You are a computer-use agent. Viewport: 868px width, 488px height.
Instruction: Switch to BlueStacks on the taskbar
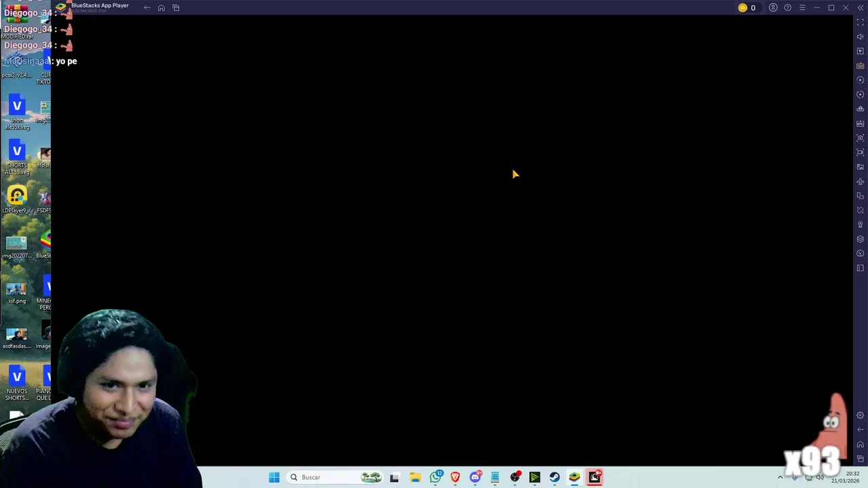pos(574,477)
